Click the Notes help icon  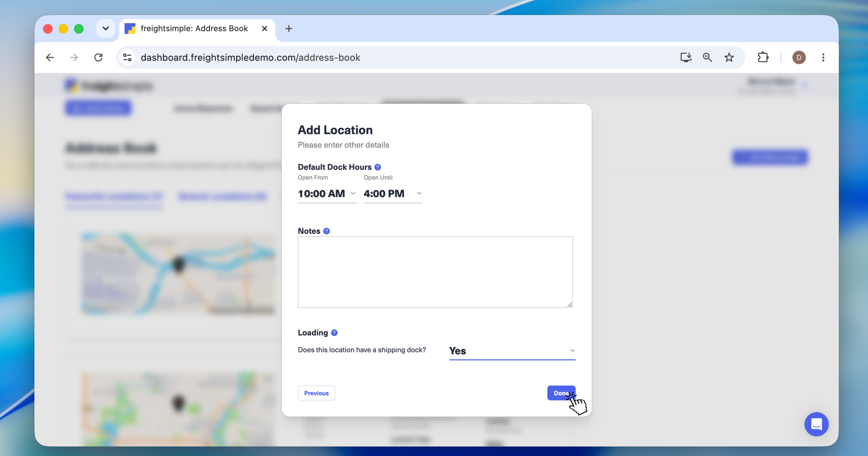tap(327, 231)
